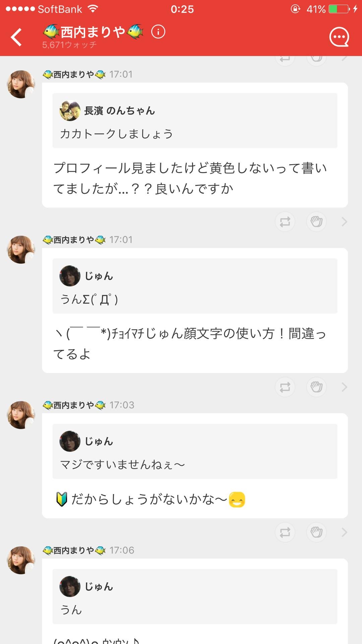Image resolution: width=362 pixels, height=644 pixels.
Task: Tap the 西内まりや header title
Action: click(x=93, y=32)
